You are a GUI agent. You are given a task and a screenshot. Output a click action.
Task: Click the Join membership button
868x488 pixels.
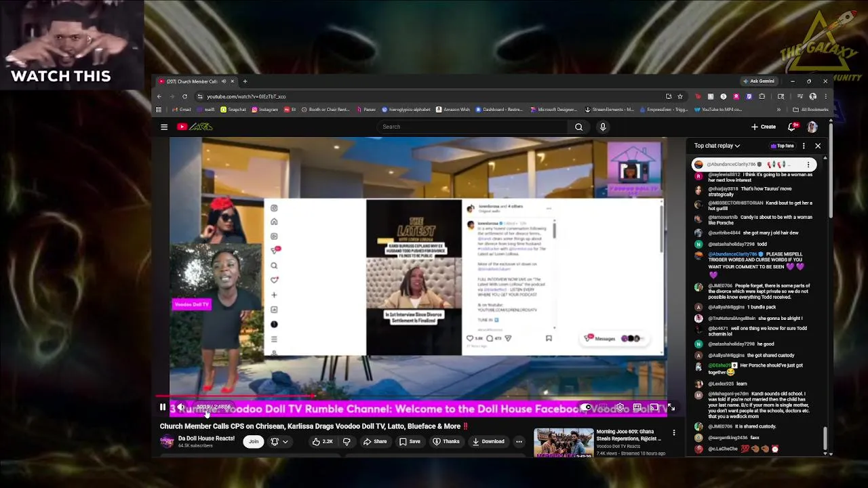tap(254, 442)
